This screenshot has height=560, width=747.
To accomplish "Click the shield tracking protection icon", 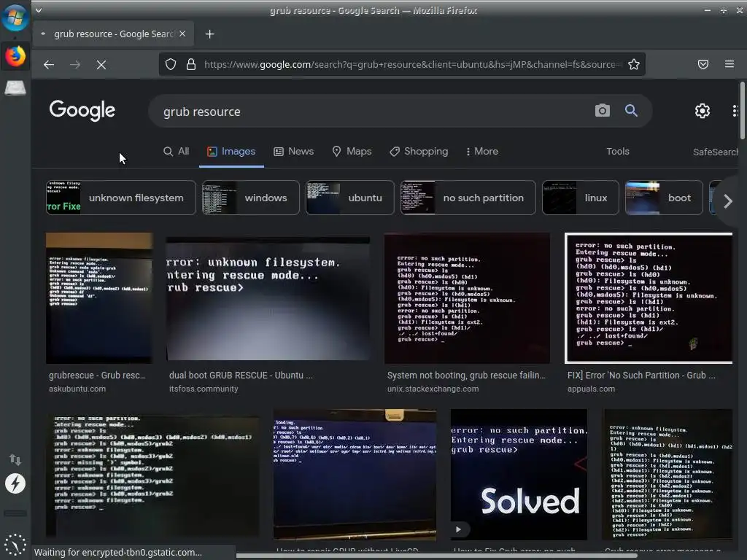I will tap(171, 64).
